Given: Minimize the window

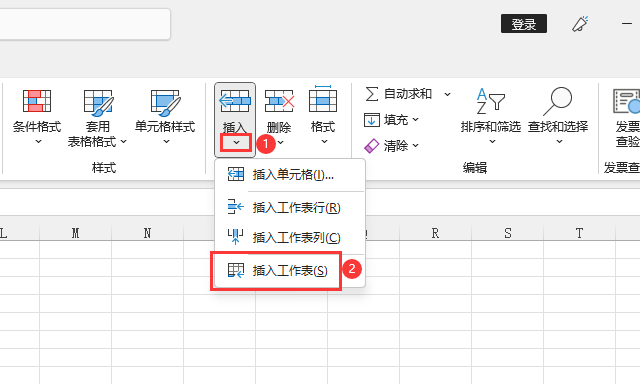Looking at the screenshot, I should (627, 24).
